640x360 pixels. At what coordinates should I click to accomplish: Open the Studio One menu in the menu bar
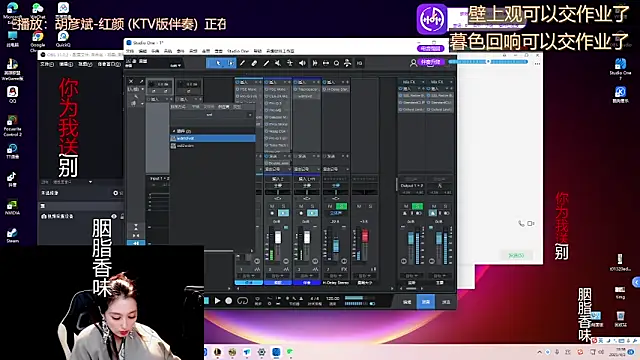[x=238, y=51]
